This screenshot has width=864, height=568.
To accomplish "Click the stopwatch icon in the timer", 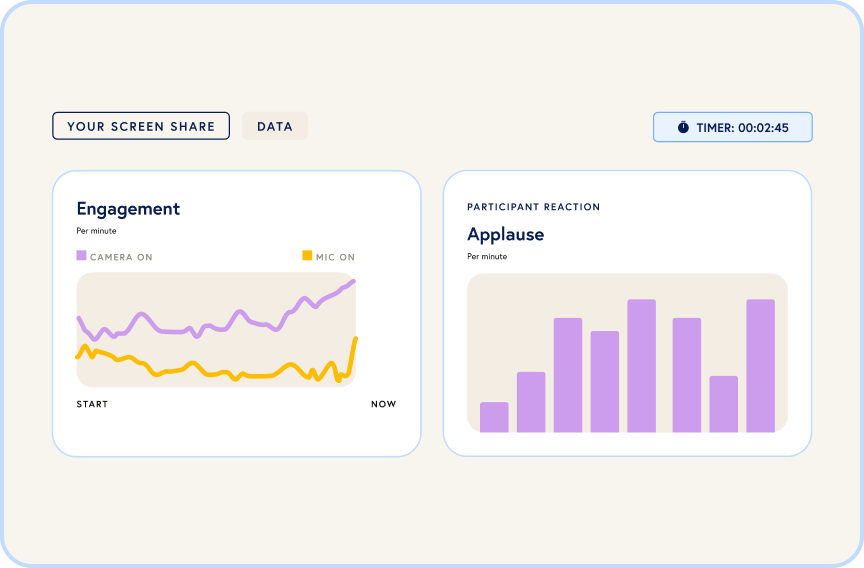I will point(683,127).
